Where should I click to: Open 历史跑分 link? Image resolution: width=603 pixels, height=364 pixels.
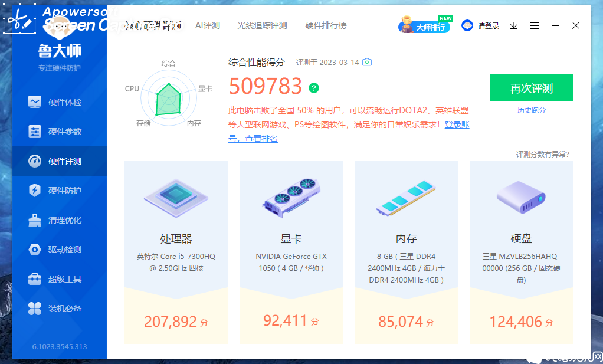(x=532, y=110)
